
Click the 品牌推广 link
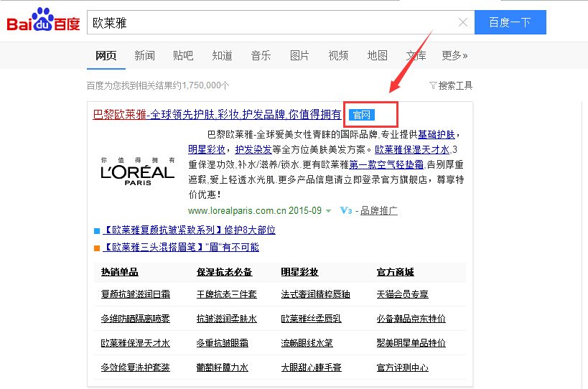379,211
